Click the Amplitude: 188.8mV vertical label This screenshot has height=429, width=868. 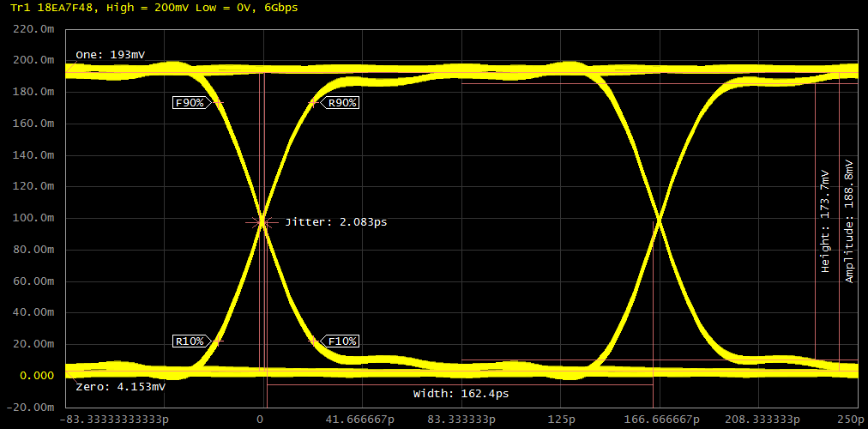coord(849,221)
